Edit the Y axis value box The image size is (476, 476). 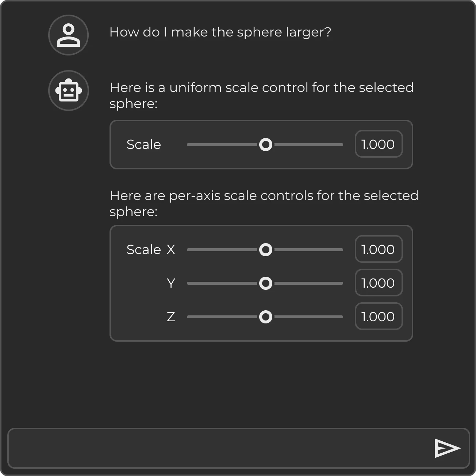(379, 283)
